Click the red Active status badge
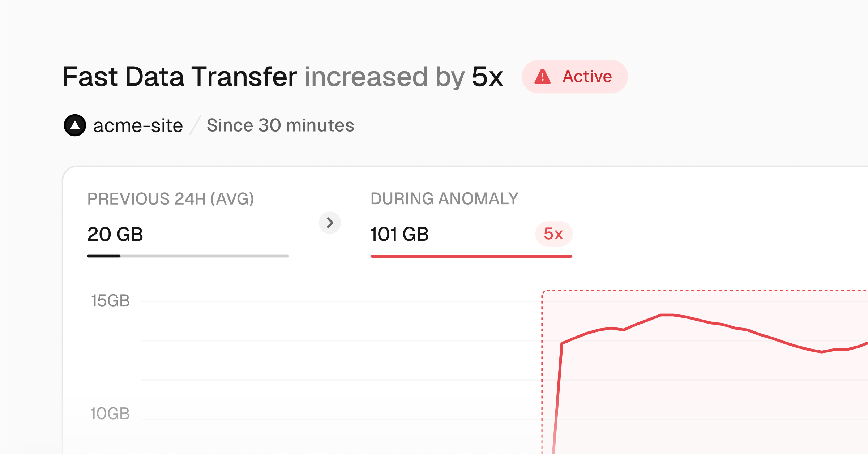Screen dimensions: 868x454 pos(574,77)
